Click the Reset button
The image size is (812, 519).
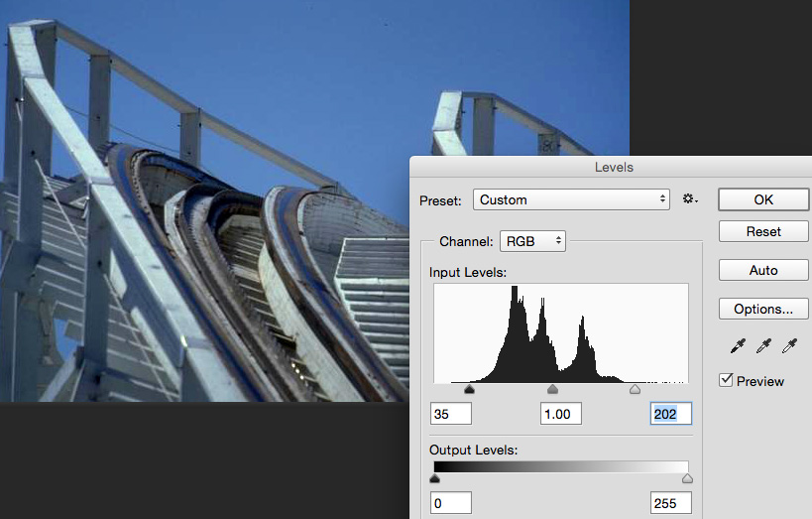[x=763, y=231]
